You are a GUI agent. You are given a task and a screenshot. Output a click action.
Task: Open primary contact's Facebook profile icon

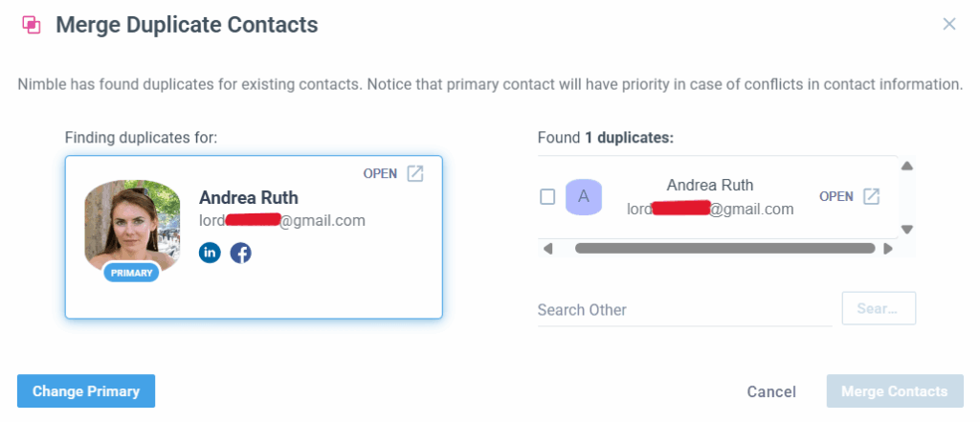point(241,253)
